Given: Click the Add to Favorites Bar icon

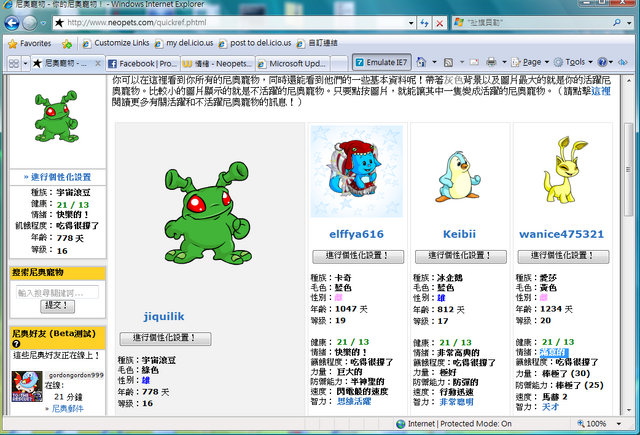Looking at the screenshot, I should tap(67, 44).
